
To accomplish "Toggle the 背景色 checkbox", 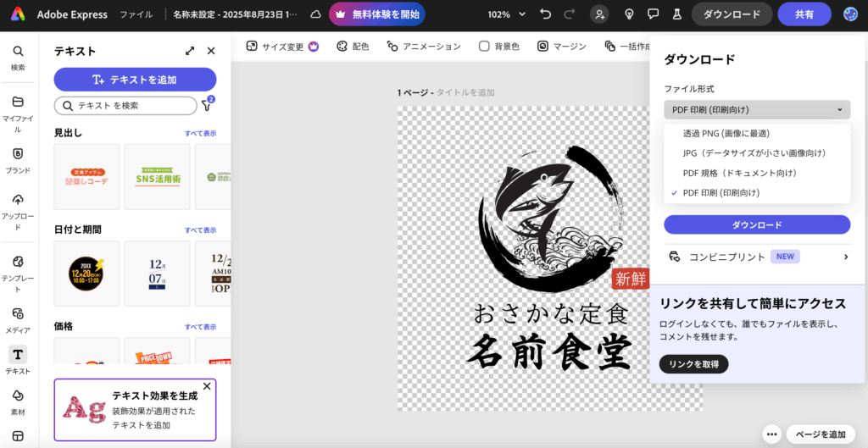I will [x=484, y=47].
